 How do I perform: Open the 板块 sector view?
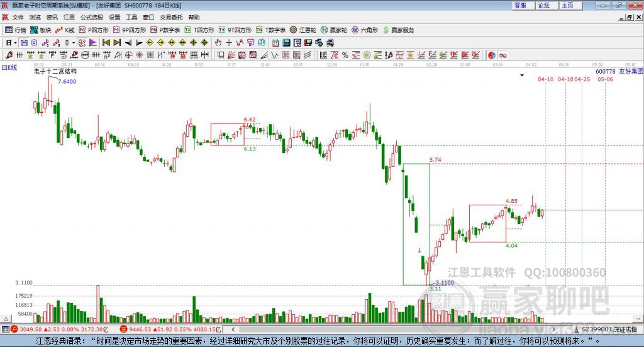point(40,30)
